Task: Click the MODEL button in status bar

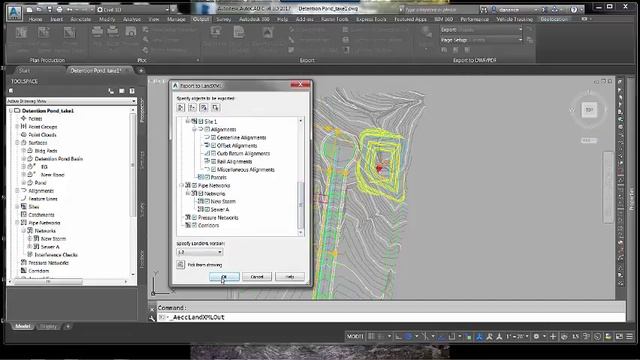Action: pyautogui.click(x=355, y=336)
